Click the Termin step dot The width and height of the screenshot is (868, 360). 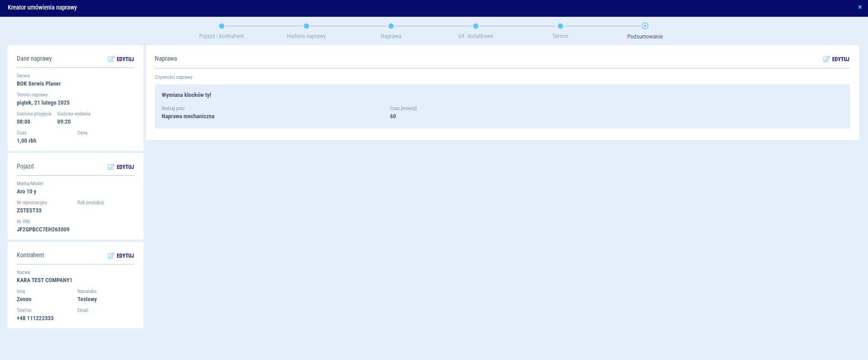560,26
